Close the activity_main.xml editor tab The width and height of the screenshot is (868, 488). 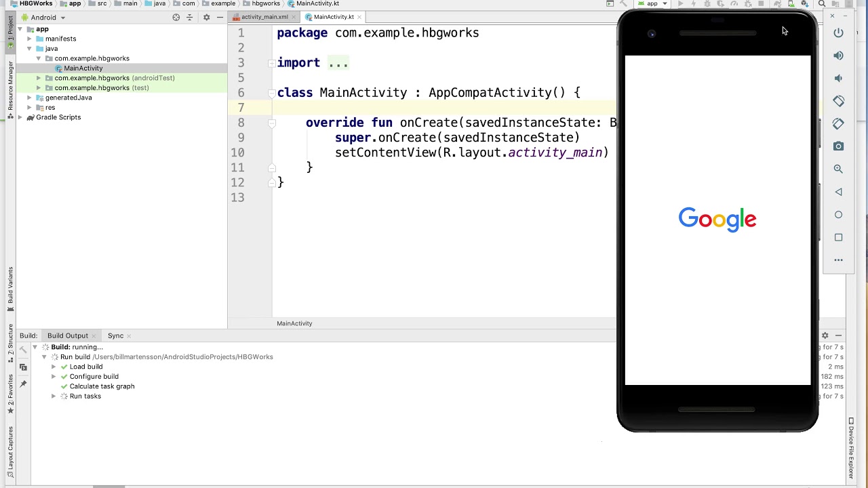(294, 17)
